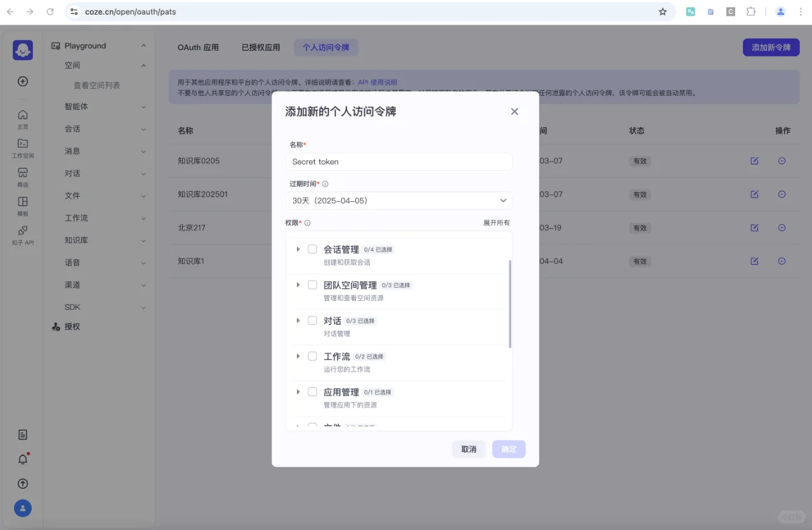Go back with the browser back arrow
Viewport: 812px width, 530px height.
tap(10, 11)
